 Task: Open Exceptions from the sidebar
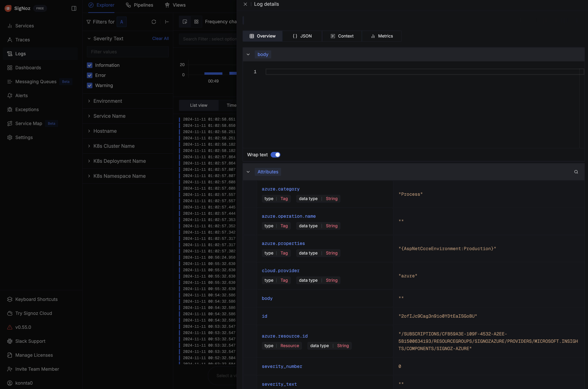coord(27,109)
